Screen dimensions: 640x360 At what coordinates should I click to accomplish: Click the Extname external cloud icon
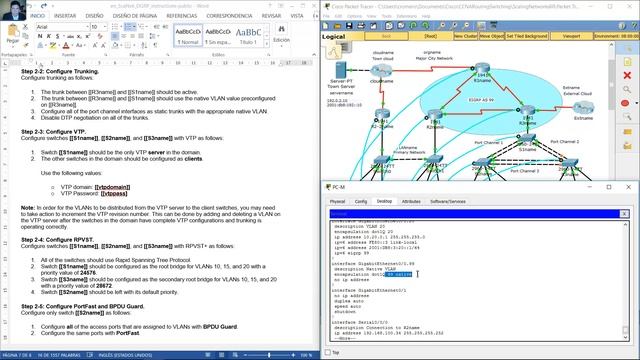583,108
